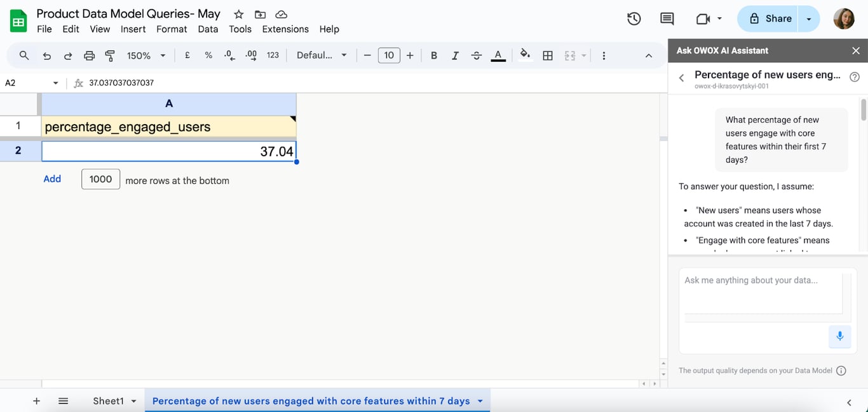Viewport: 868px width, 412px height.
Task: Open the OWOX assistant help icon
Action: [855, 77]
